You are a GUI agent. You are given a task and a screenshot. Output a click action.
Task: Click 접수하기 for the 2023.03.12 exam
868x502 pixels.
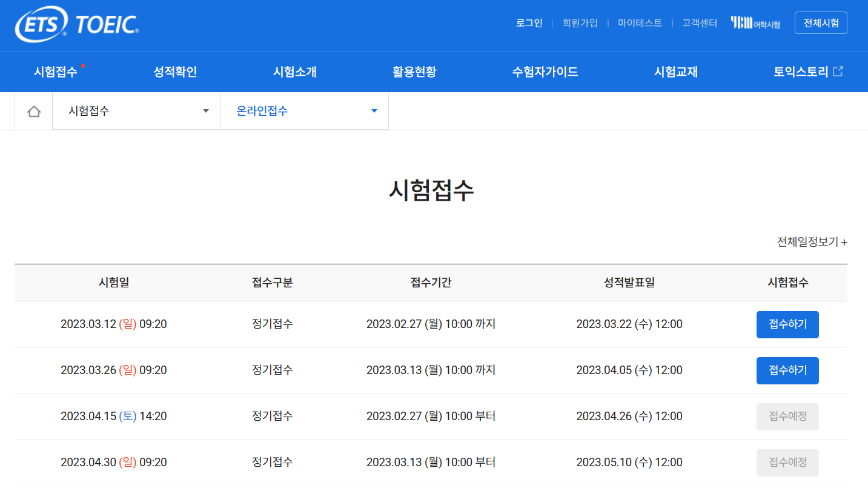click(787, 324)
